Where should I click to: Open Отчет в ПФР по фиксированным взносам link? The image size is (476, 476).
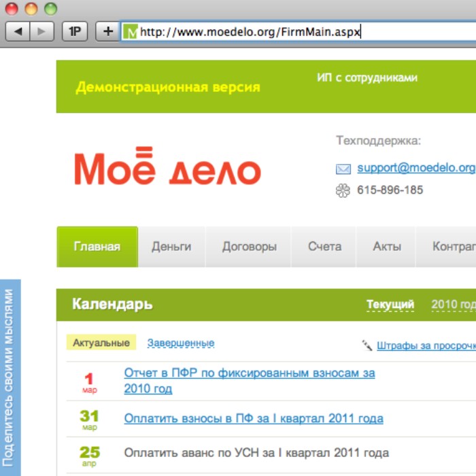[x=249, y=373]
